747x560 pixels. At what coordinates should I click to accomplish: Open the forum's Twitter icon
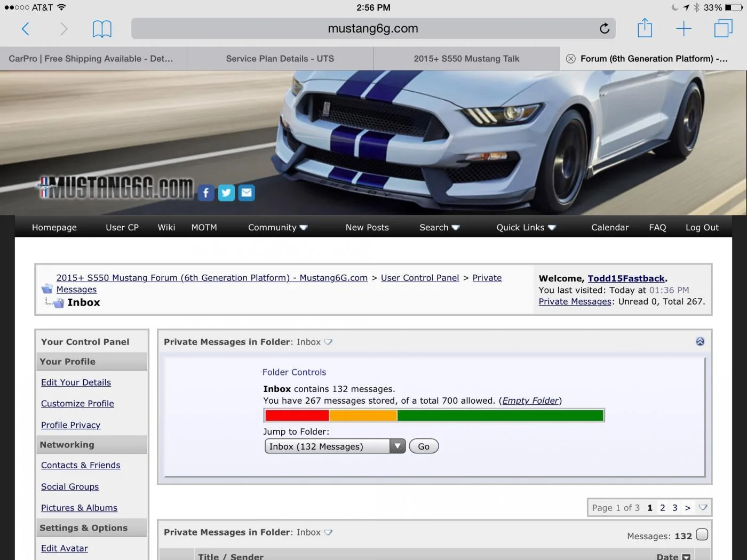(x=226, y=193)
